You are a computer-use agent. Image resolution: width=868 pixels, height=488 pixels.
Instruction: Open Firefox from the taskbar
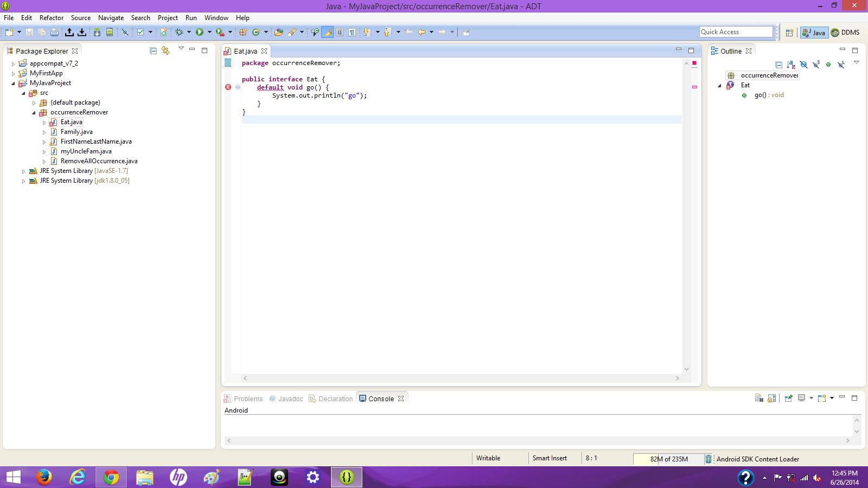[44, 477]
